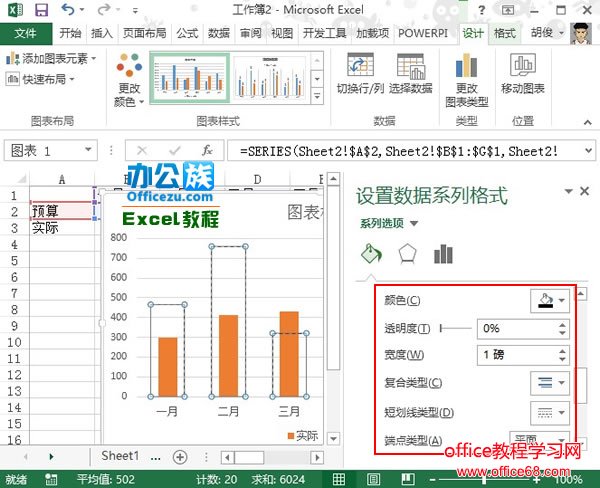Open ribbon display options icon
This screenshot has height=488, width=600.
tap(508, 10)
